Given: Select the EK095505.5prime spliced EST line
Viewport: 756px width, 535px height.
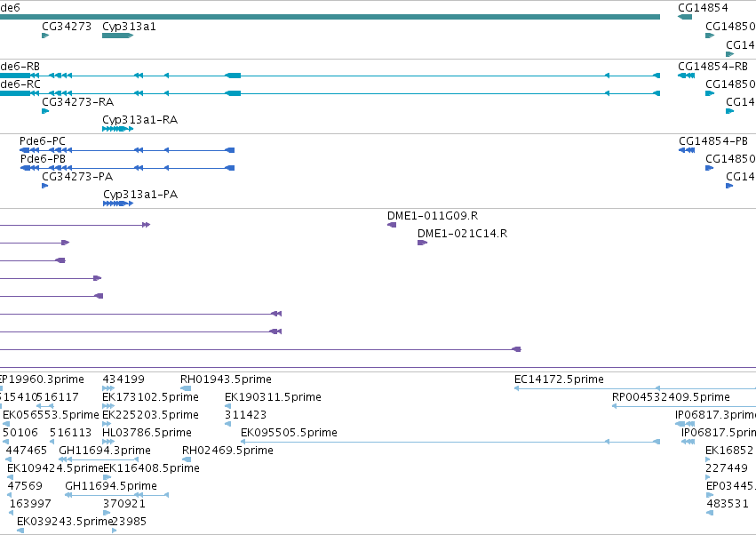Looking at the screenshot, I should (450, 442).
